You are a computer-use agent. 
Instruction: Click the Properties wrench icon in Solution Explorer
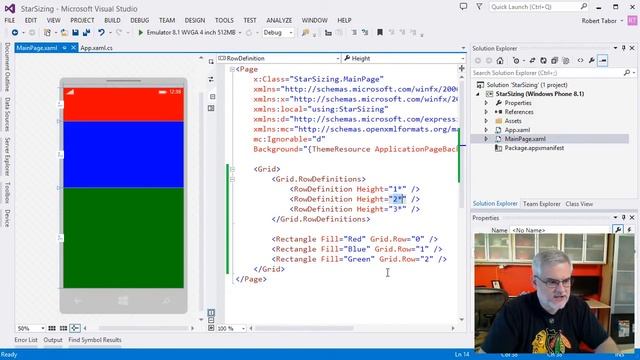pyautogui.click(x=591, y=60)
